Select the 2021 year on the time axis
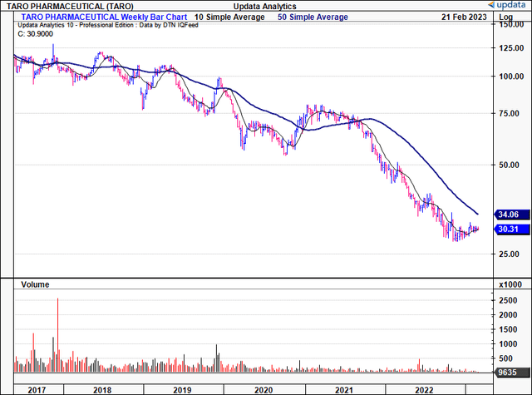Image resolution: width=532 pixels, height=395 pixels. 343,390
